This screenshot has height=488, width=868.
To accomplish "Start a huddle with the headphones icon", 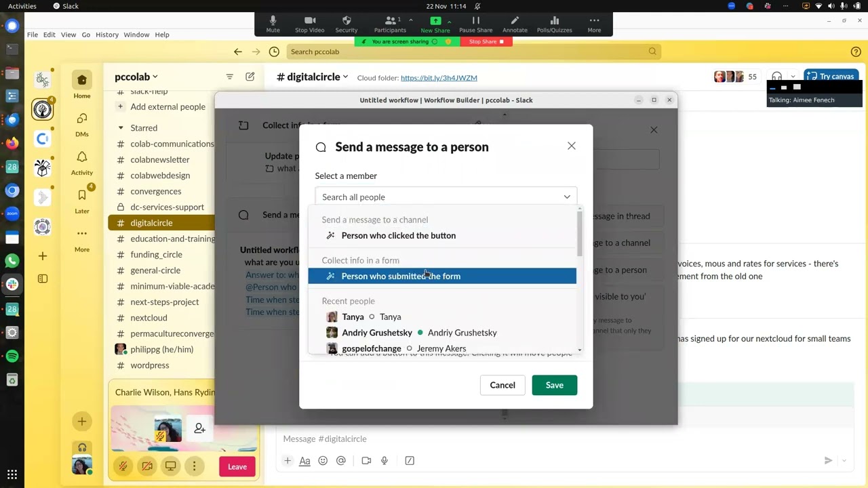I will [777, 77].
